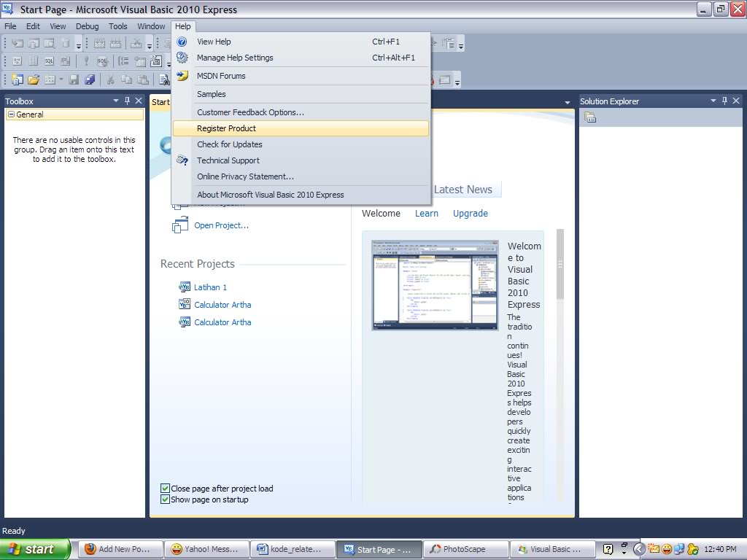Click the Add Table toolbar icon
Viewport: 747px width, 560px height.
point(140,61)
